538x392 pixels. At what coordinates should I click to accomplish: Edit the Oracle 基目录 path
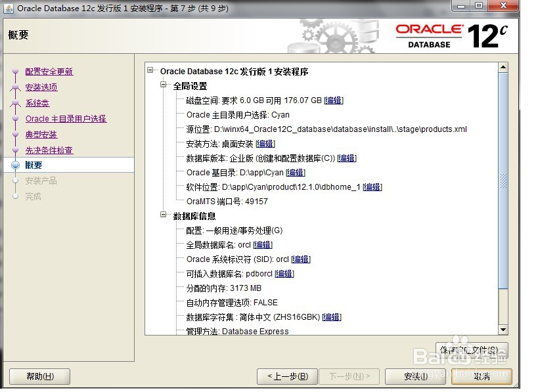pyautogui.click(x=296, y=173)
